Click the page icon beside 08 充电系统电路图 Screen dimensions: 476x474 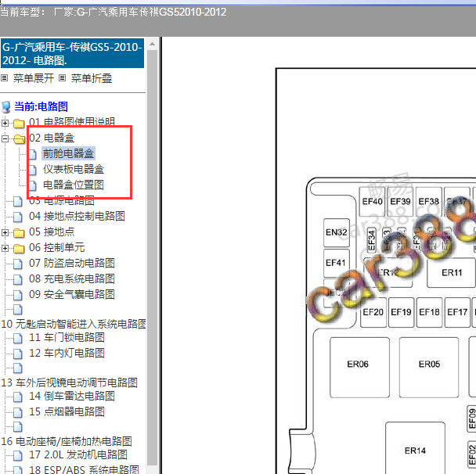pos(18,279)
